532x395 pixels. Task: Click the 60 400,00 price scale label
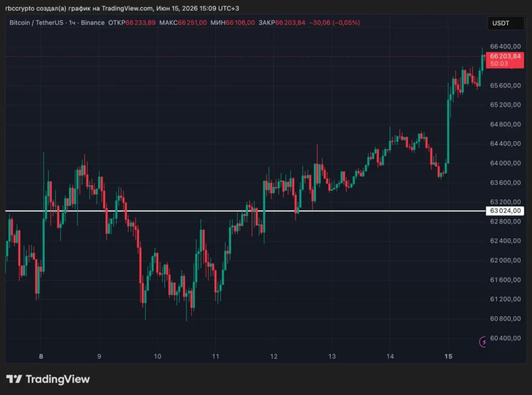[x=505, y=338]
